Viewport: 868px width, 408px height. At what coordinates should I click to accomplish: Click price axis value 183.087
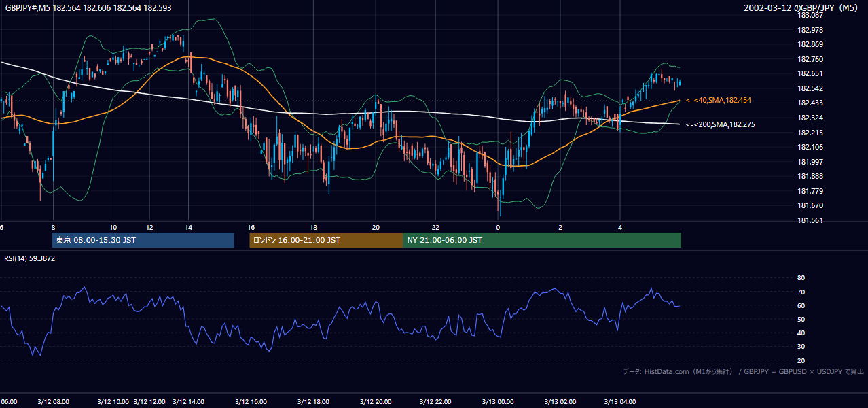coord(810,15)
